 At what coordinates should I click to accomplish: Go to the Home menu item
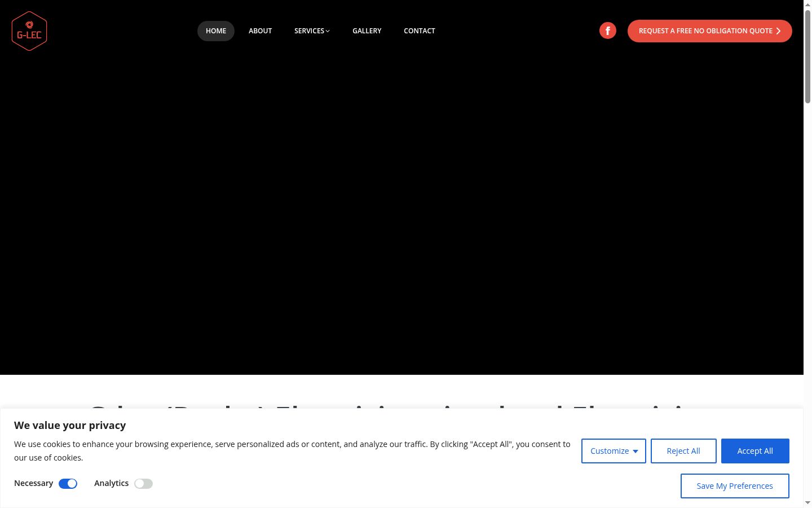(216, 31)
